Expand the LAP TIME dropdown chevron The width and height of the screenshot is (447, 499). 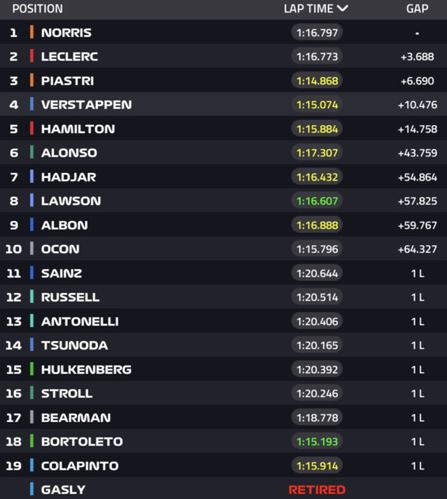(x=342, y=8)
